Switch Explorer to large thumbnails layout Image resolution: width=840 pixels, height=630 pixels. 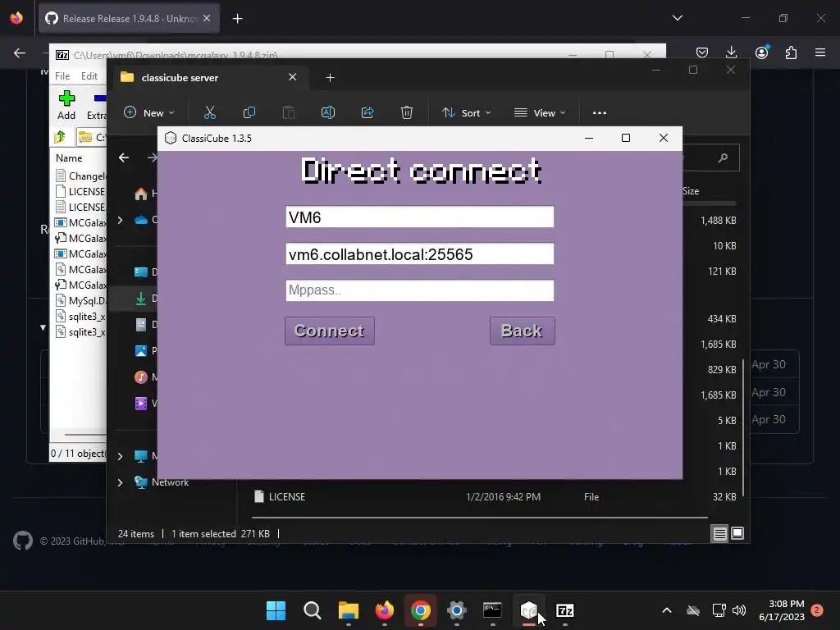737,533
